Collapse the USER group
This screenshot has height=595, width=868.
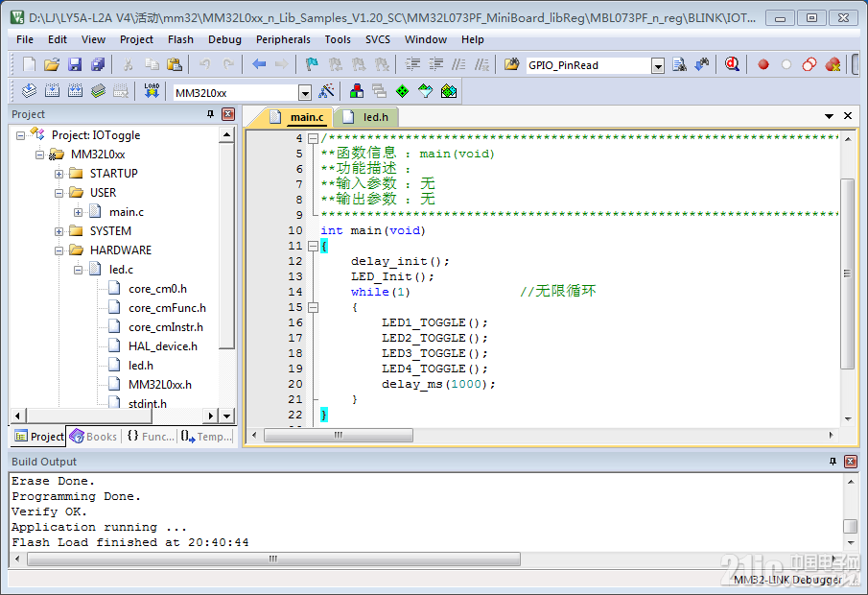[x=59, y=193]
